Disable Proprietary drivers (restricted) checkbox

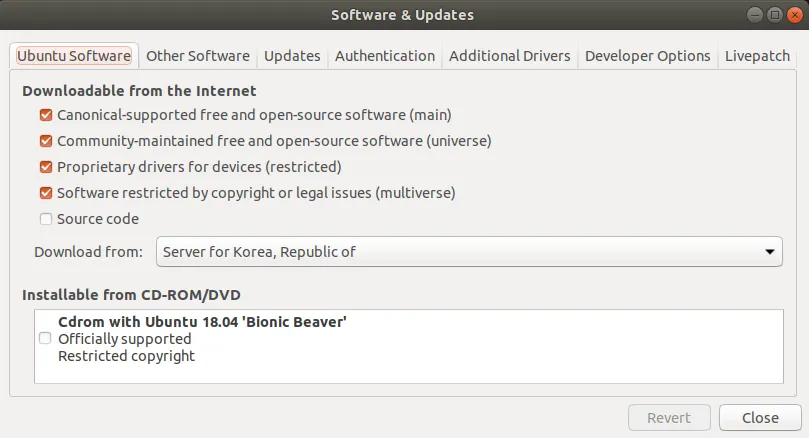46,167
